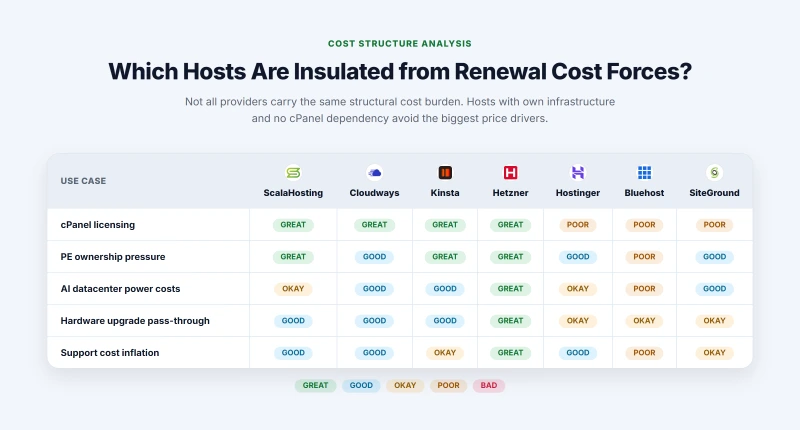This screenshot has width=800, height=430.
Task: Click Hostinger's PE ownership pressure GOOD badge
Action: [x=578, y=257]
